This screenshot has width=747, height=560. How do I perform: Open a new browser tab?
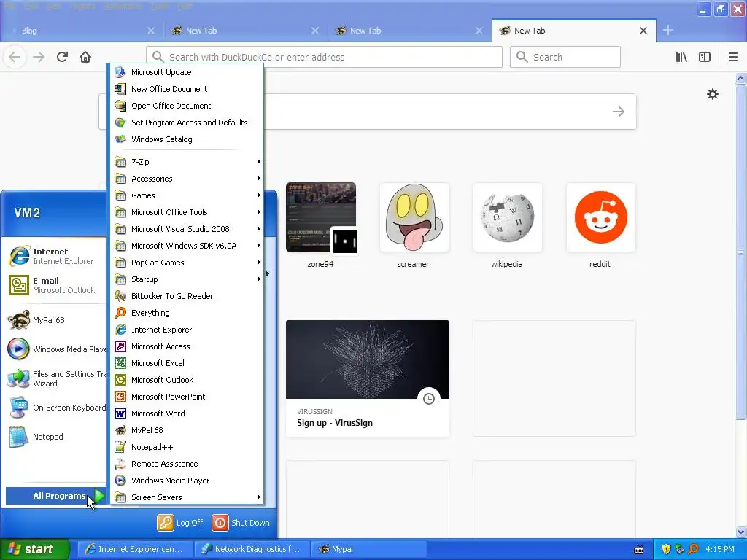pyautogui.click(x=668, y=31)
